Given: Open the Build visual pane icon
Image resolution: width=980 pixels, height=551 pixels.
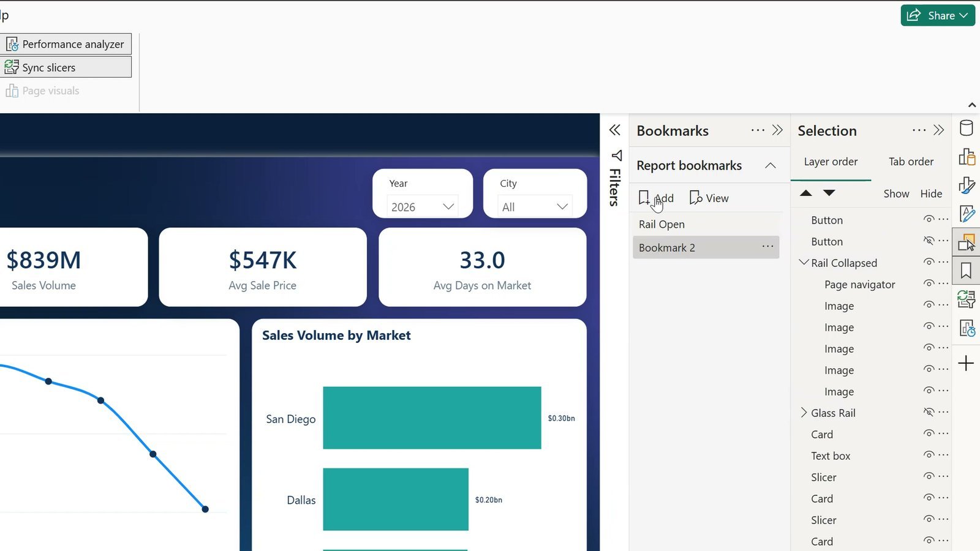Looking at the screenshot, I should coord(967,157).
